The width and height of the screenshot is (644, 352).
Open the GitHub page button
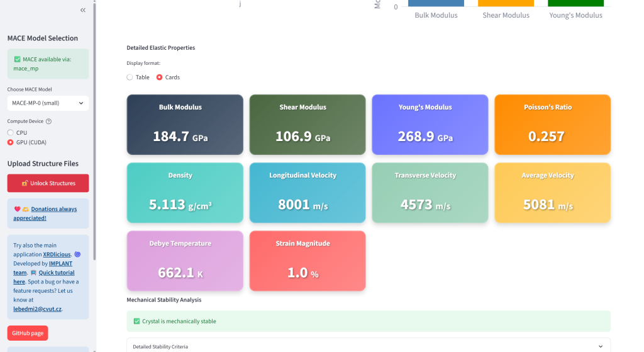coord(28,333)
